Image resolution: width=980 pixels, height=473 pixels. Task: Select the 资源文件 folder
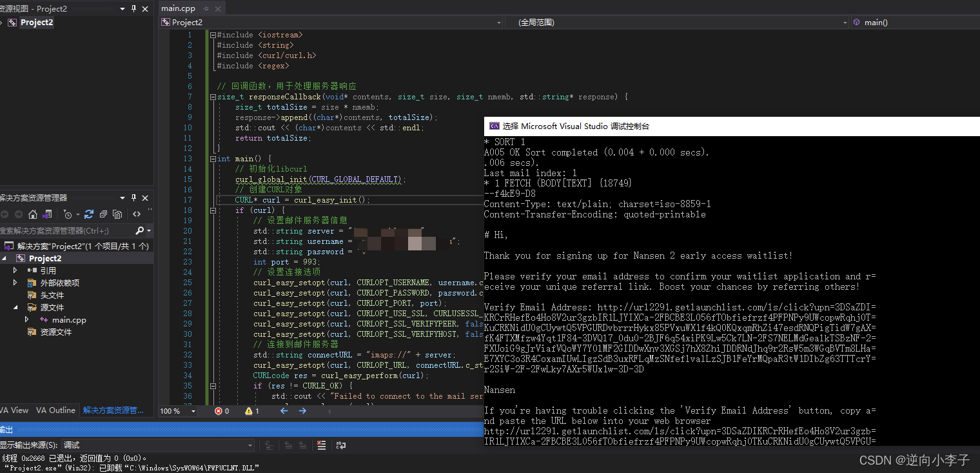point(56,332)
